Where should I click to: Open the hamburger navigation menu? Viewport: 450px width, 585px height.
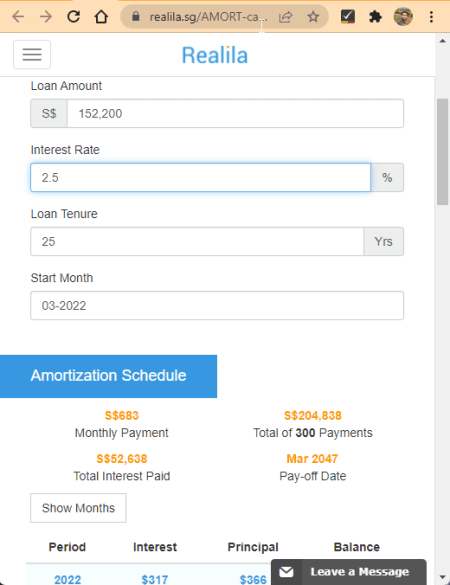[32, 54]
